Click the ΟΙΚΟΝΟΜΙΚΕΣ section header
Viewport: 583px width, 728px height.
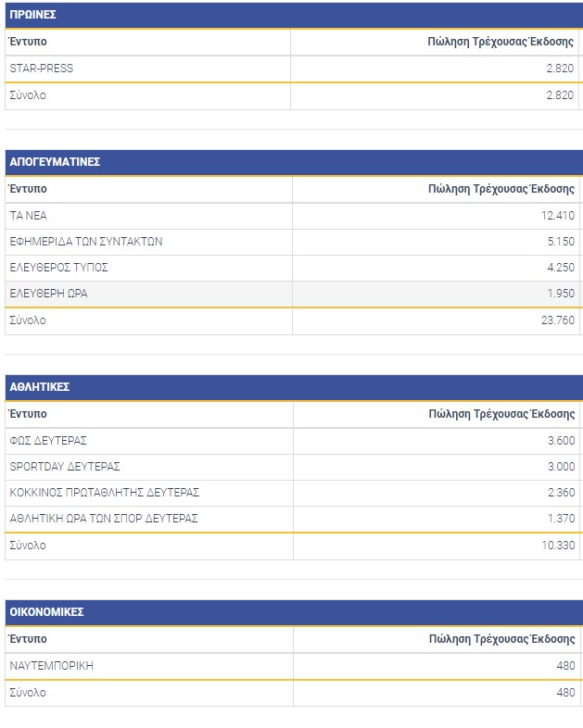pos(46,612)
